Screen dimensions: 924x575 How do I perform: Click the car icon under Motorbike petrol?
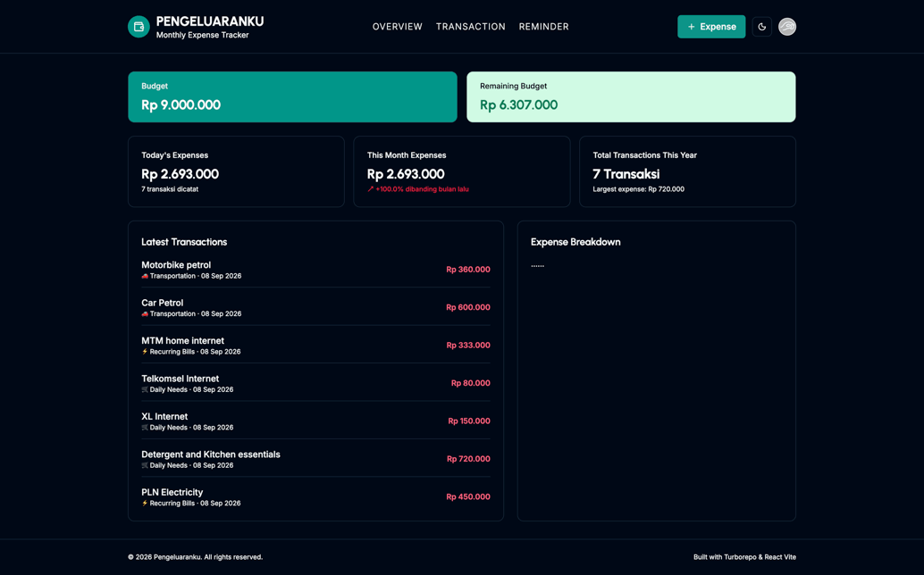pos(145,276)
